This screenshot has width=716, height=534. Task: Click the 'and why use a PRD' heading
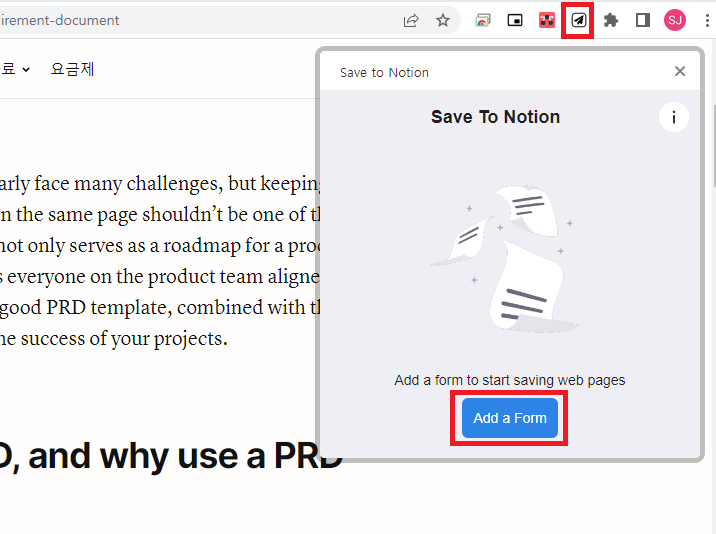pyautogui.click(x=185, y=456)
